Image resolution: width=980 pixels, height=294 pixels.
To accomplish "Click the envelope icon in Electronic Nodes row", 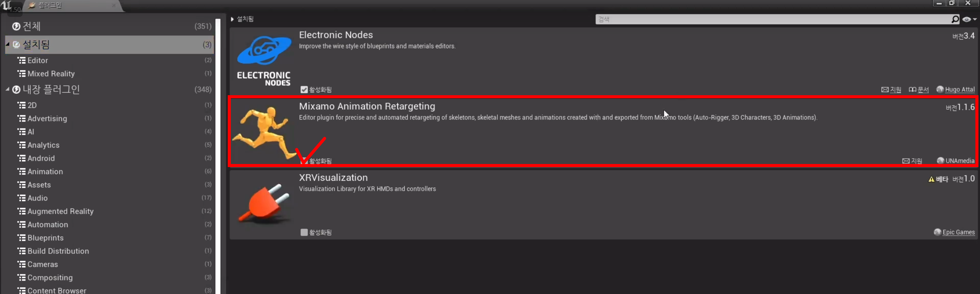I will [x=885, y=89].
